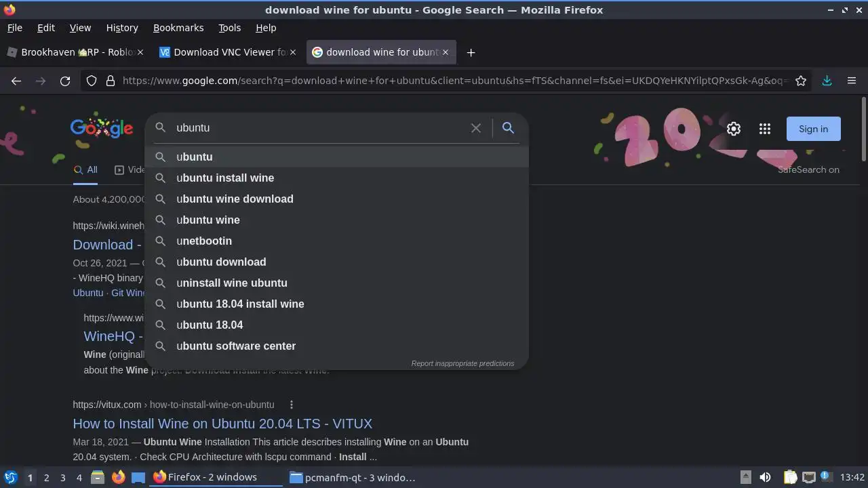Viewport: 868px width, 488px height.
Task: Switch to virtual desktop 2
Action: tap(46, 478)
